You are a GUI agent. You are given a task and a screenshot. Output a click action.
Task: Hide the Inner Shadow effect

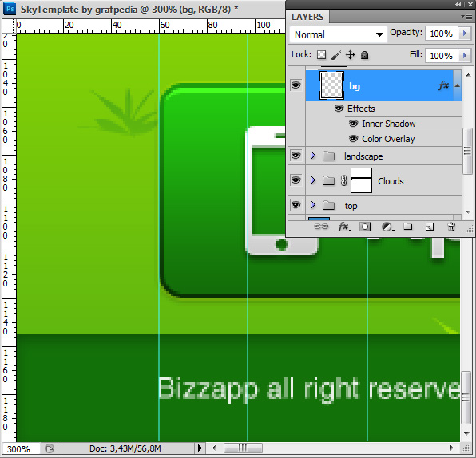353,124
